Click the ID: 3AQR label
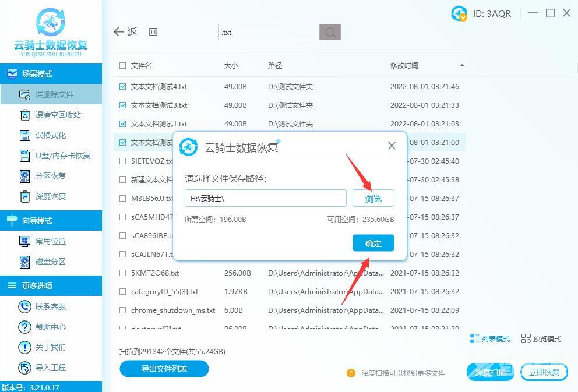The image size is (578, 392). pos(492,13)
